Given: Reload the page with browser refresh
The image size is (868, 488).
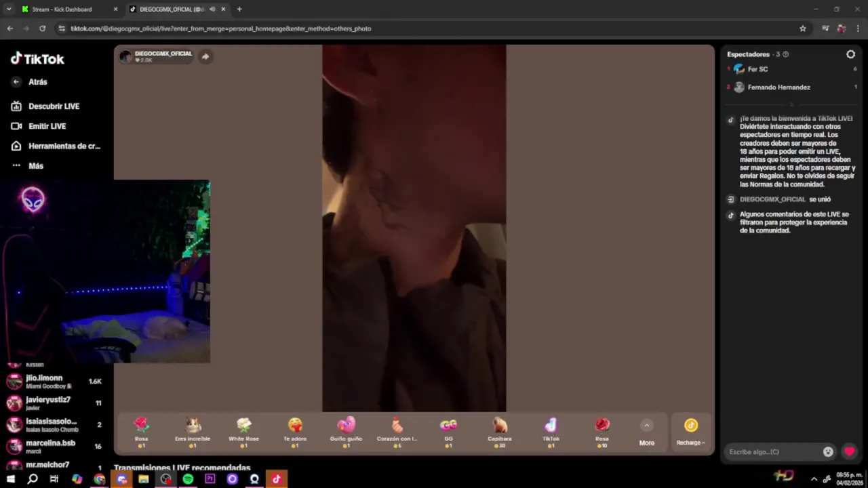Looking at the screenshot, I should [x=42, y=28].
